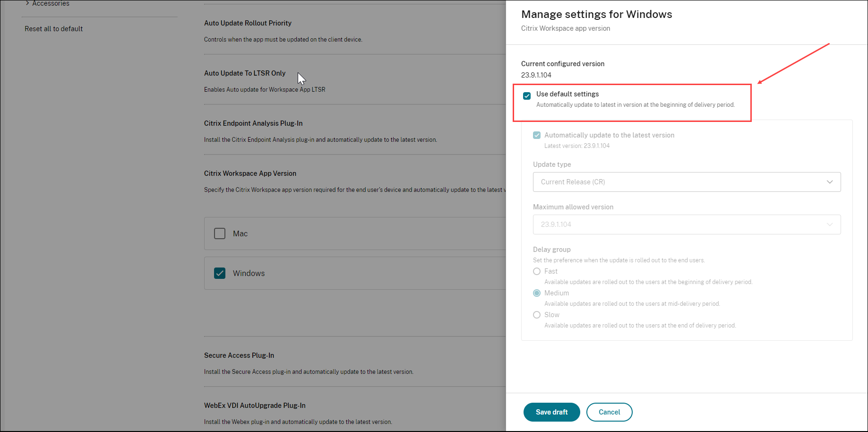Click the Update type chevron arrow
Viewport: 868px width, 432px height.
(x=830, y=182)
